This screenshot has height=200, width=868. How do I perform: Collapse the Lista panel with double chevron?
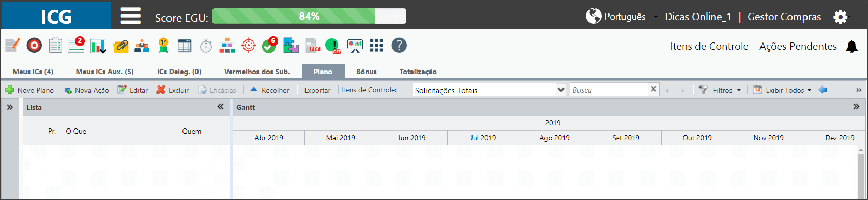[221, 107]
